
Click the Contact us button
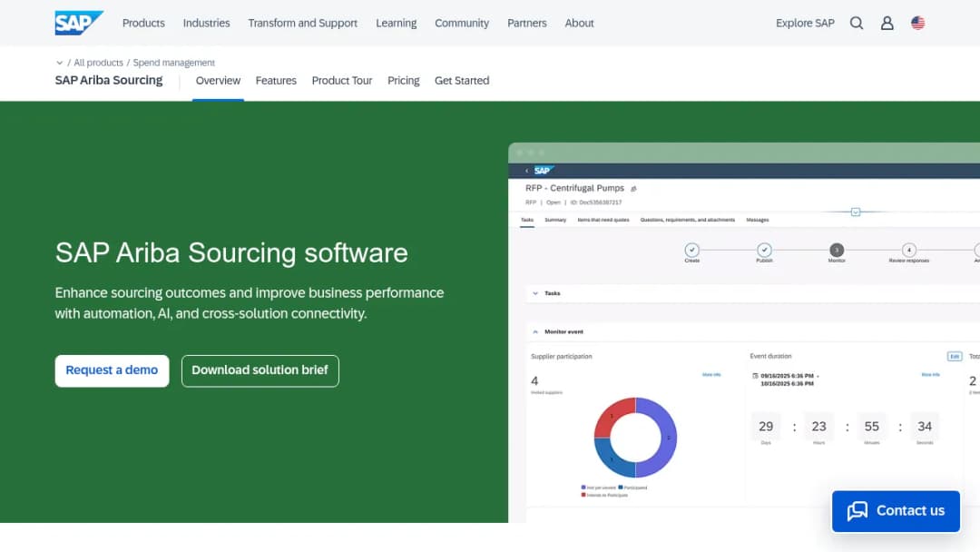pos(896,511)
